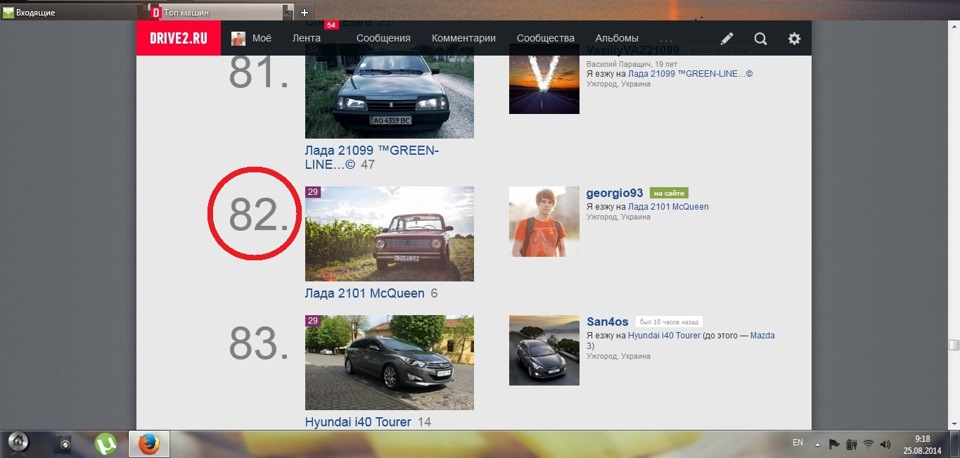Close the Топ машин tab

(288, 12)
